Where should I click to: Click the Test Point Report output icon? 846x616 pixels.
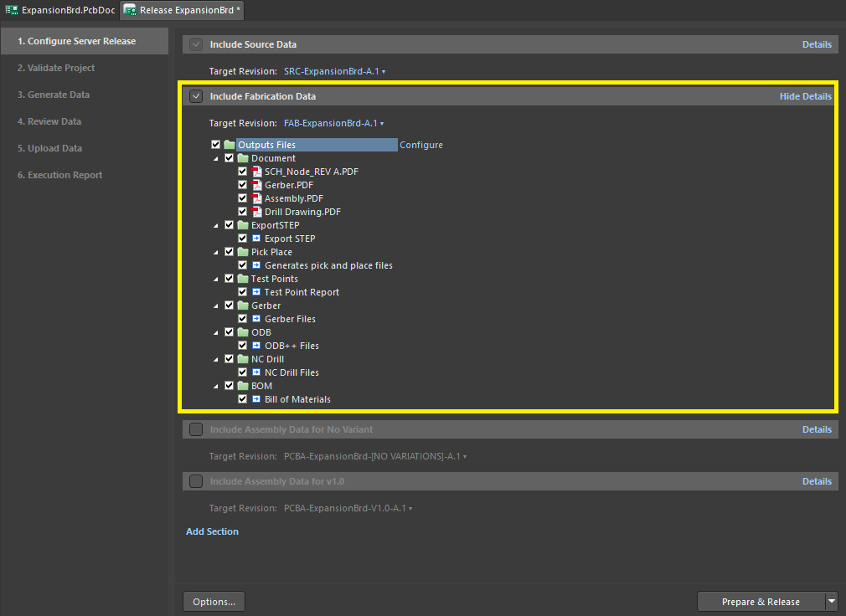(256, 291)
